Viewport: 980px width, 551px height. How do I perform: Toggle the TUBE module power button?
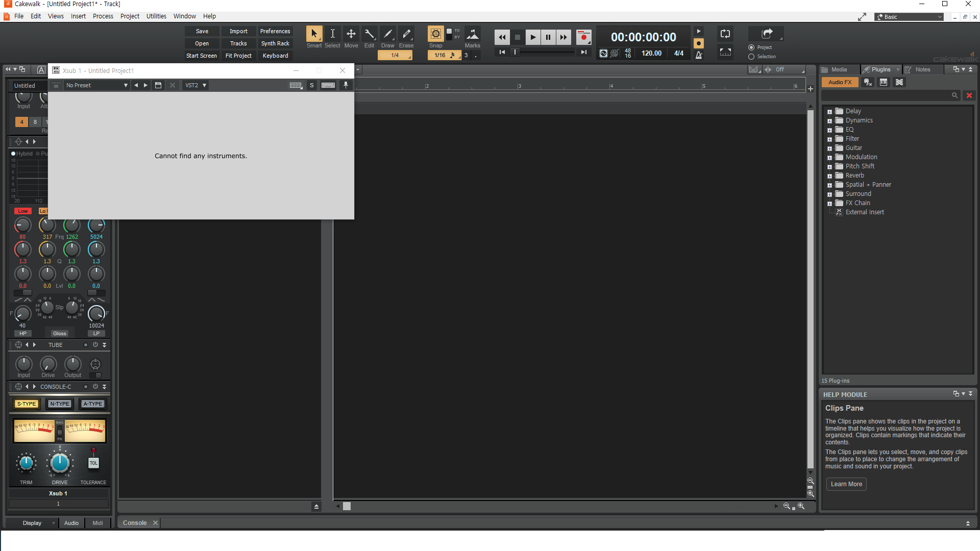95,345
